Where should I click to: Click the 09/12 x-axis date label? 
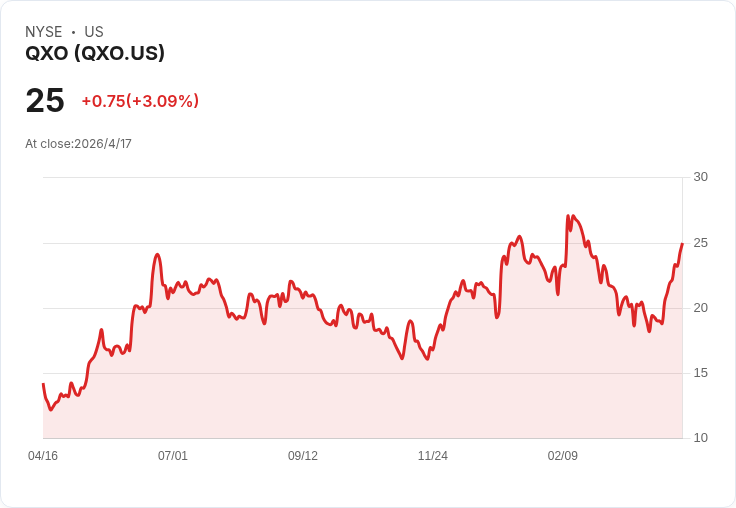click(303, 456)
